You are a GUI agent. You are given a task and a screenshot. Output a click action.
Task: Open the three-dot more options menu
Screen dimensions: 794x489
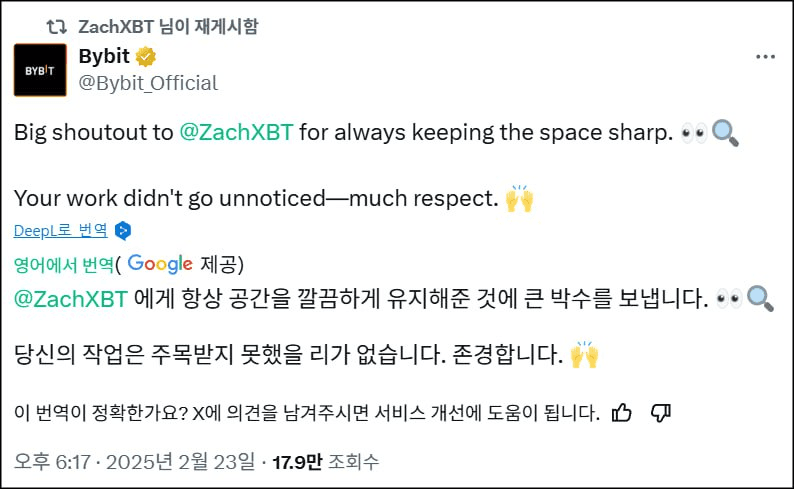click(765, 57)
